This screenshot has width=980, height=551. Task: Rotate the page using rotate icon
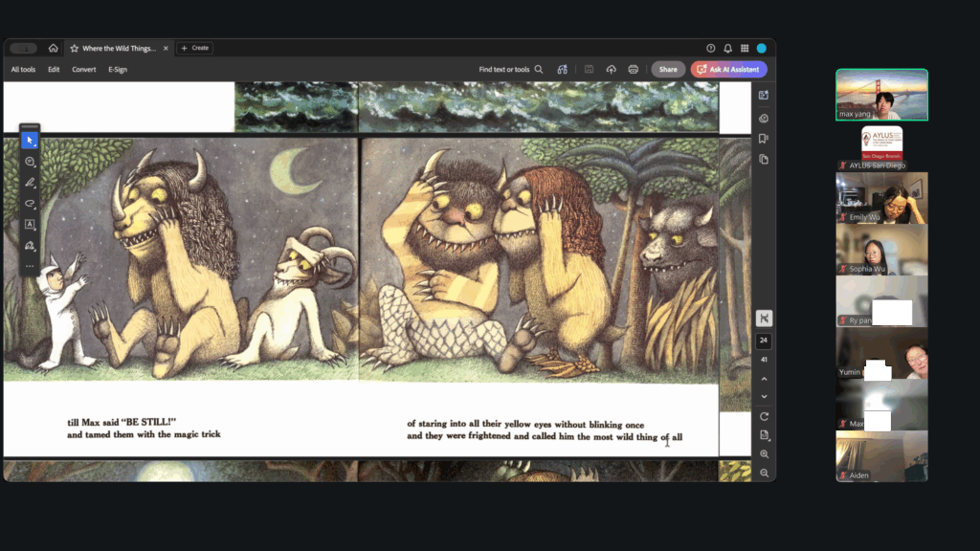pyautogui.click(x=764, y=417)
